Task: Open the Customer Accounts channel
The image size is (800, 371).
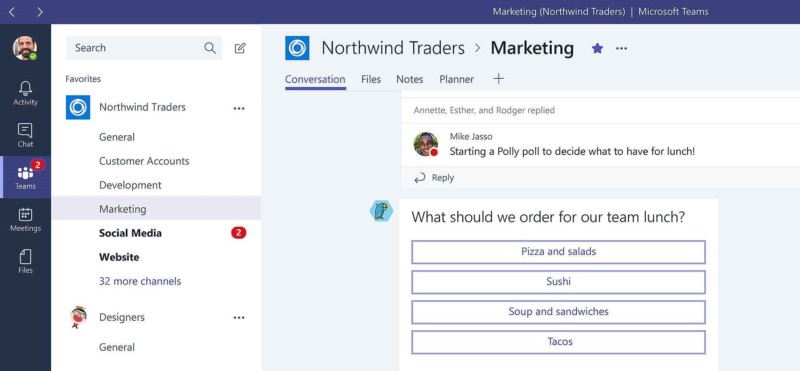Action: 144,161
